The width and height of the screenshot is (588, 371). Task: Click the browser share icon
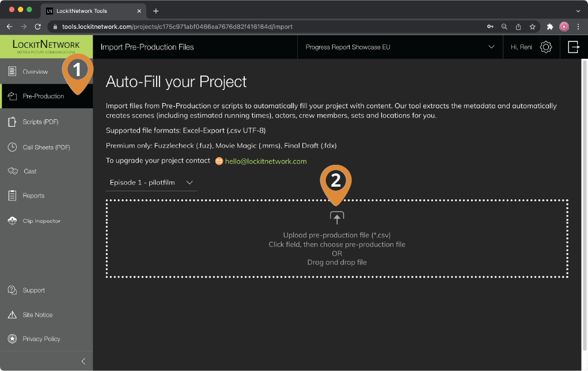tap(518, 26)
